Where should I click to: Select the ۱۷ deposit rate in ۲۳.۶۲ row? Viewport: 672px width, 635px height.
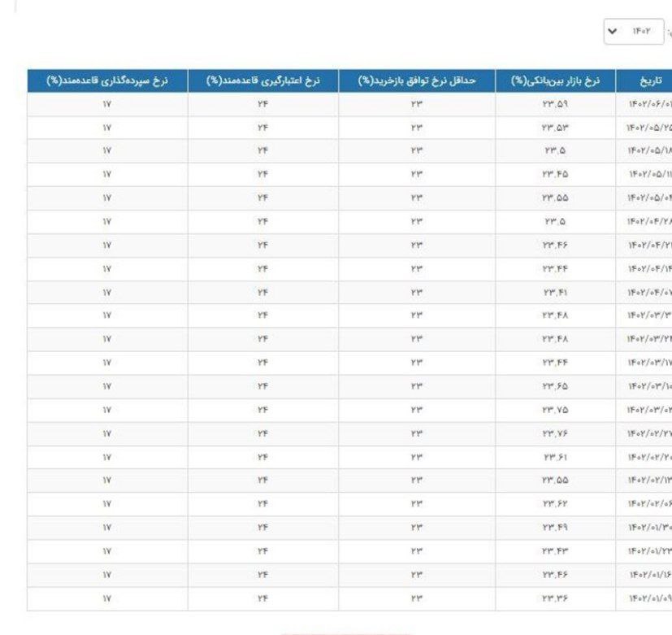pyautogui.click(x=107, y=504)
